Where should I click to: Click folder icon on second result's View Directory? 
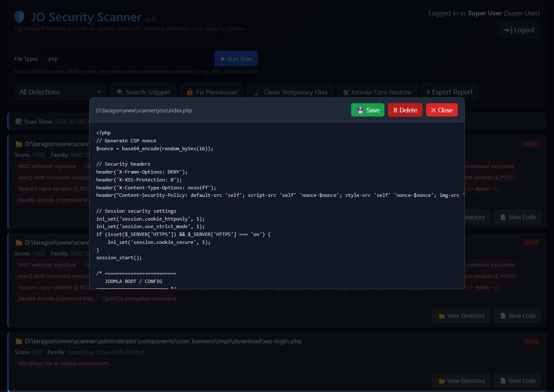coord(442,316)
